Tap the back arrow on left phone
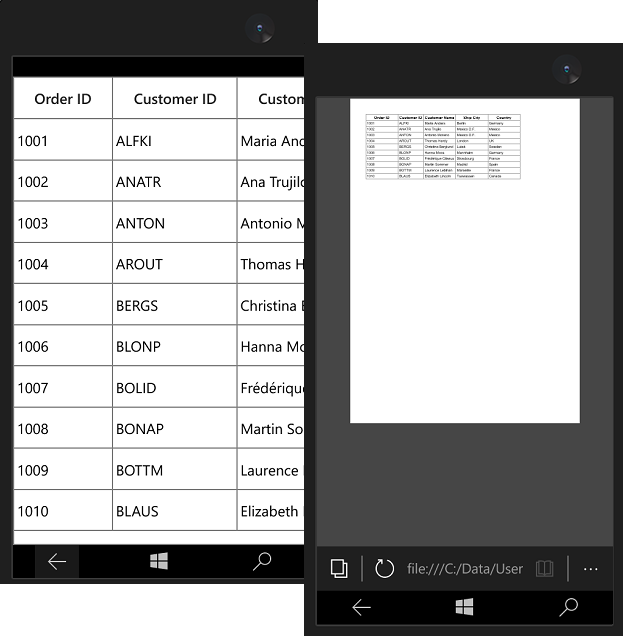Image resolution: width=623 pixels, height=636 pixels. (x=57, y=562)
